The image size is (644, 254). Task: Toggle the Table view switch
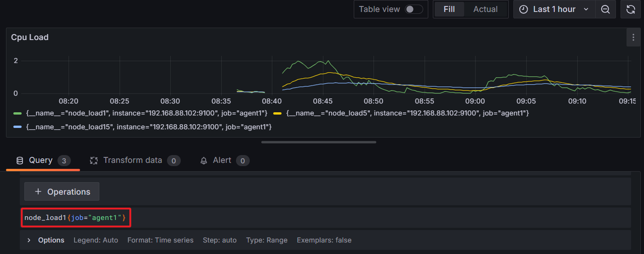tap(414, 9)
